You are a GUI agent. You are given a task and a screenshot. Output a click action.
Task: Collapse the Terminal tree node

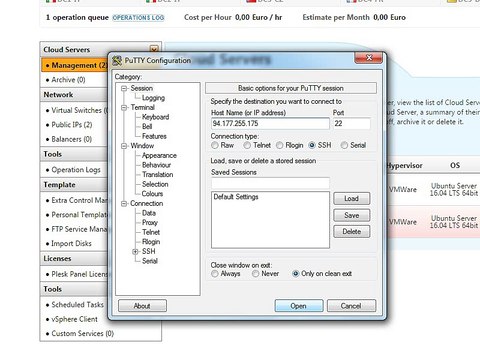coord(124,108)
